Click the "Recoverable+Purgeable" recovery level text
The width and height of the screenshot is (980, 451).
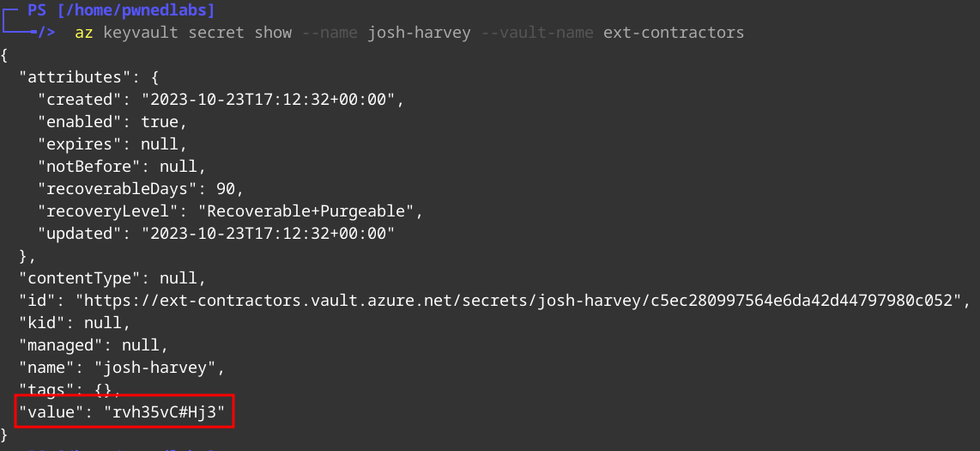(311, 210)
